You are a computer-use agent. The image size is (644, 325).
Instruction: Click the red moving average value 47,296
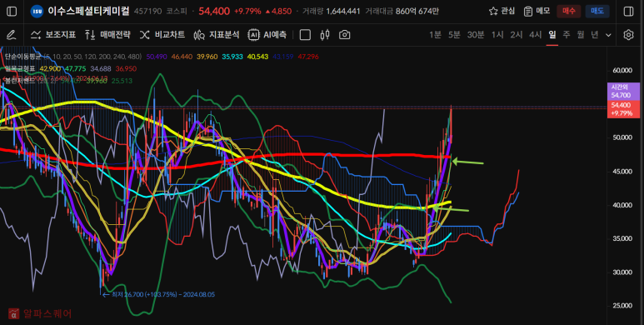click(x=308, y=57)
